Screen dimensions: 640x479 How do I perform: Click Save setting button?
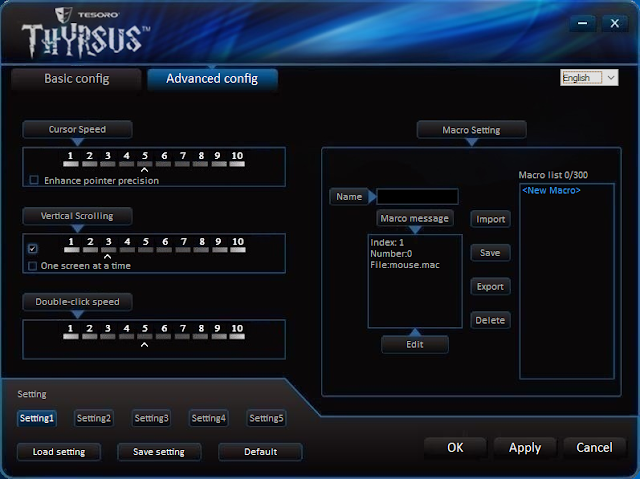(159, 452)
